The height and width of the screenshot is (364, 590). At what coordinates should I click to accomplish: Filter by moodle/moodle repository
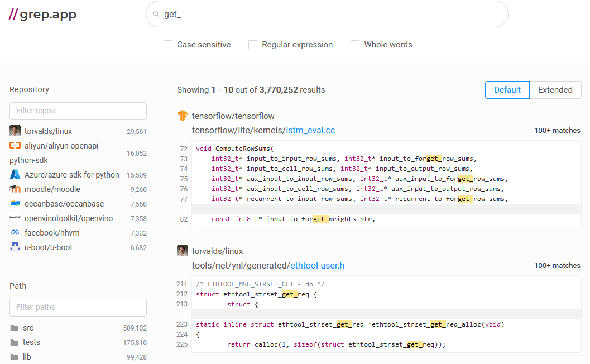coord(52,189)
